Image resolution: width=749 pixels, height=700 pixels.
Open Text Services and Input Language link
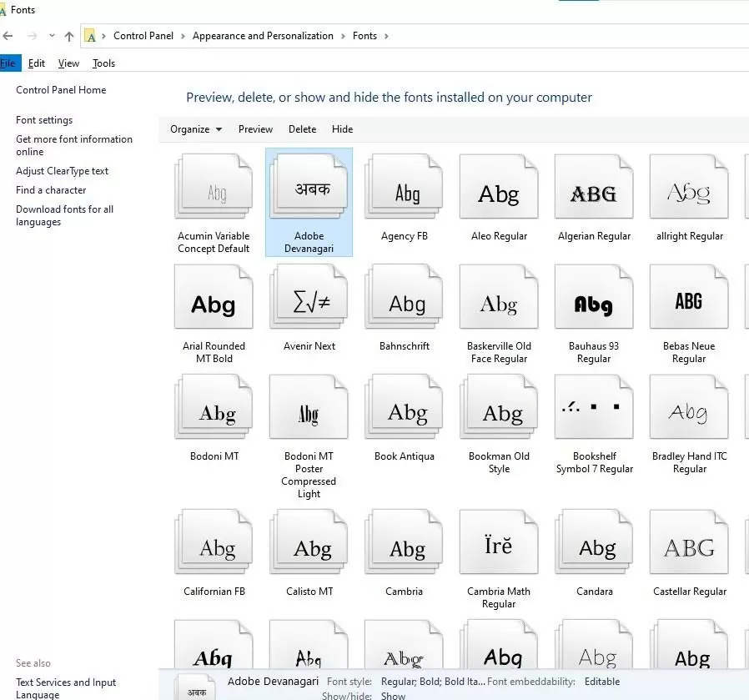click(66, 688)
